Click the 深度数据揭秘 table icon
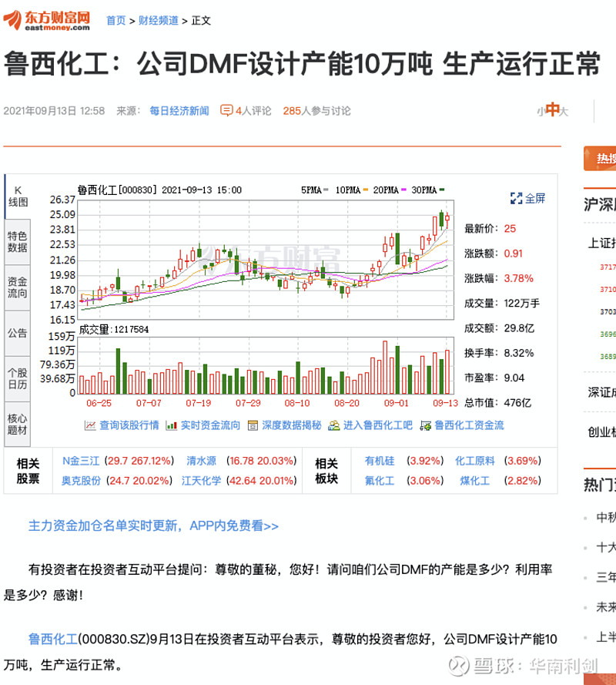 [253, 425]
